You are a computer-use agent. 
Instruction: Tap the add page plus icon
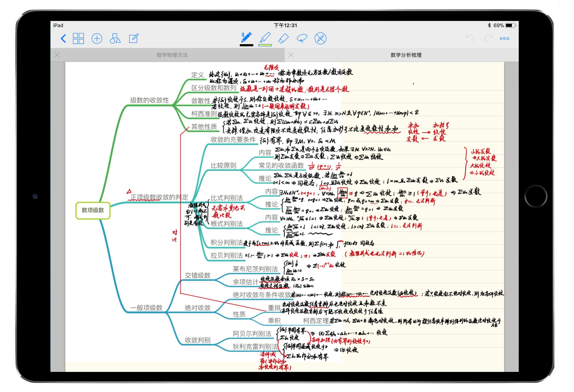click(97, 38)
